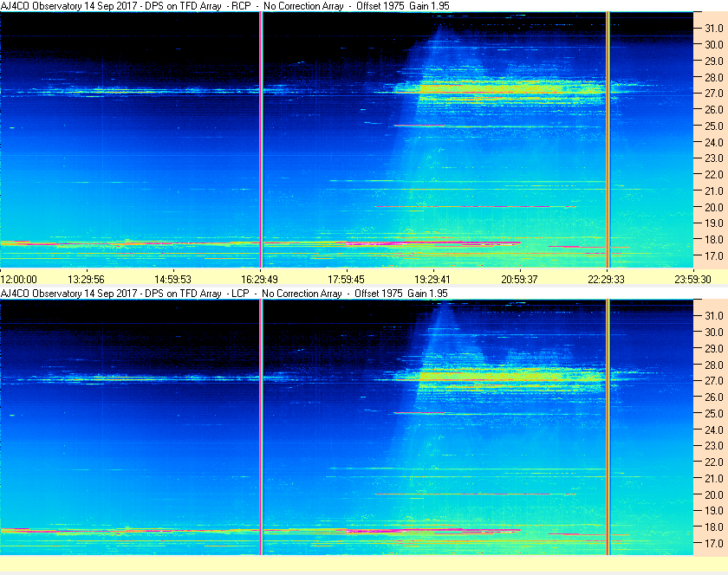Click the 19.0 frequency label on the LCP axis
Screen dimensions: 728x575
click(x=714, y=511)
